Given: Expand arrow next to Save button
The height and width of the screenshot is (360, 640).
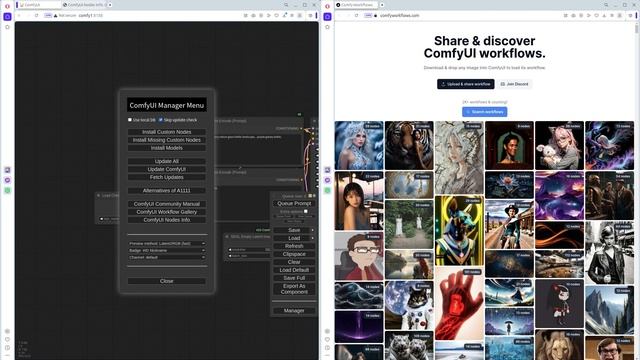Looking at the screenshot, I should pos(313,230).
